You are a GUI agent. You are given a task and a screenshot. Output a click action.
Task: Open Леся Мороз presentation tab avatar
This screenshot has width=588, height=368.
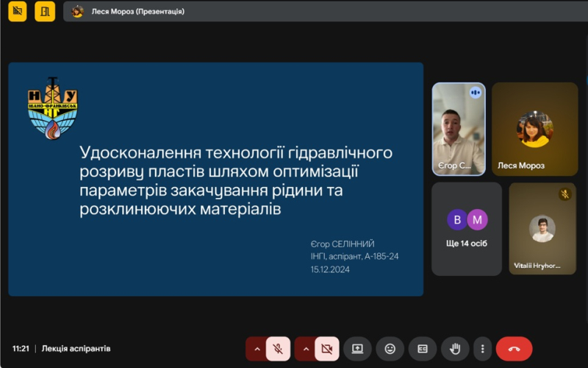point(78,12)
